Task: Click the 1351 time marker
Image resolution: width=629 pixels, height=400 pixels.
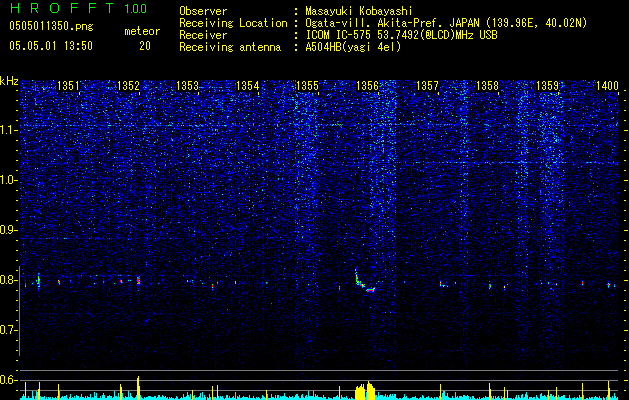Action: (69, 86)
